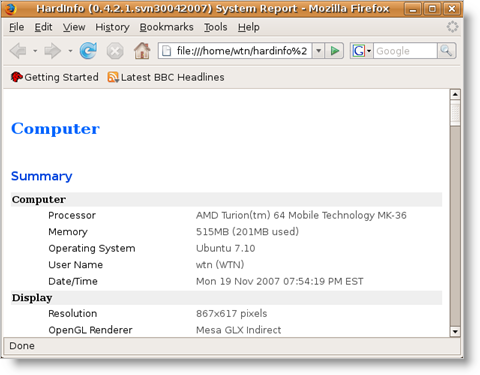
Task: Click the Mesa GLX Indirect value
Action: (239, 330)
